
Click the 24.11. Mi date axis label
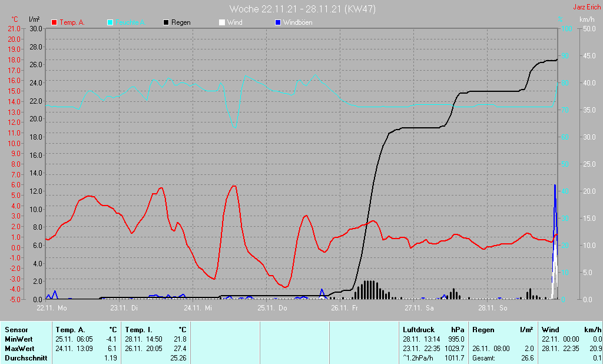click(x=197, y=307)
